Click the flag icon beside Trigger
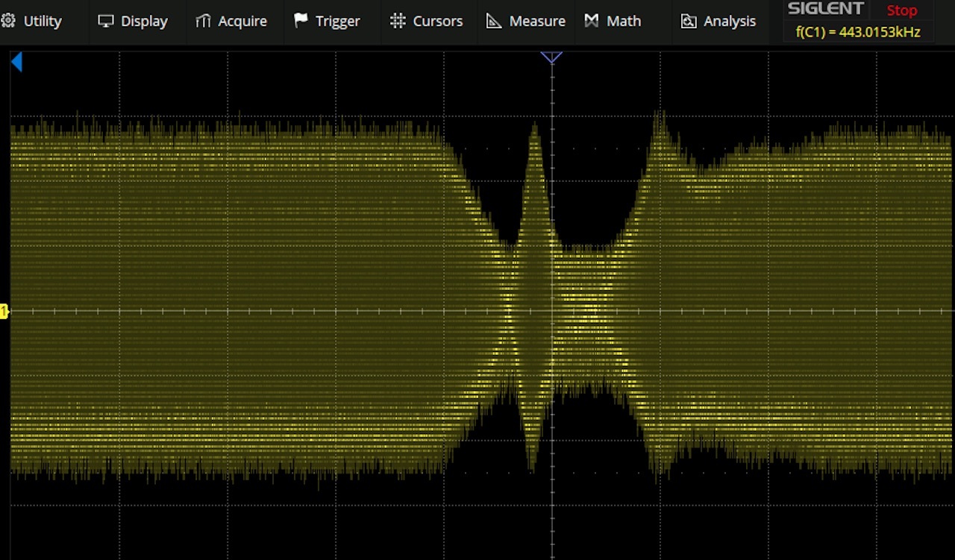Screen dimensions: 955x560 [301, 21]
